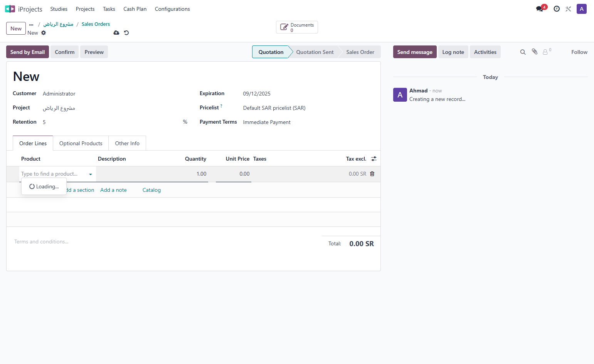Open the Configurations menu
The width and height of the screenshot is (594, 364).
point(172,9)
